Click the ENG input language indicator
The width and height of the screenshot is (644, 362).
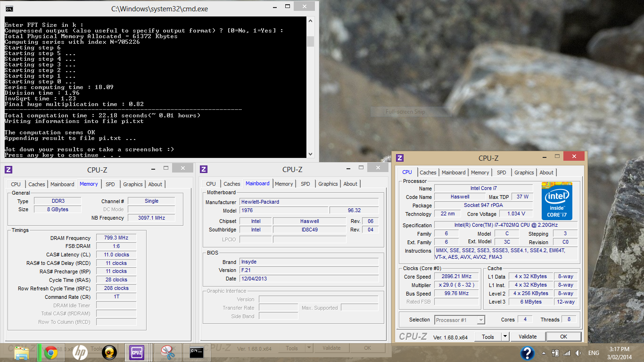pyautogui.click(x=594, y=353)
